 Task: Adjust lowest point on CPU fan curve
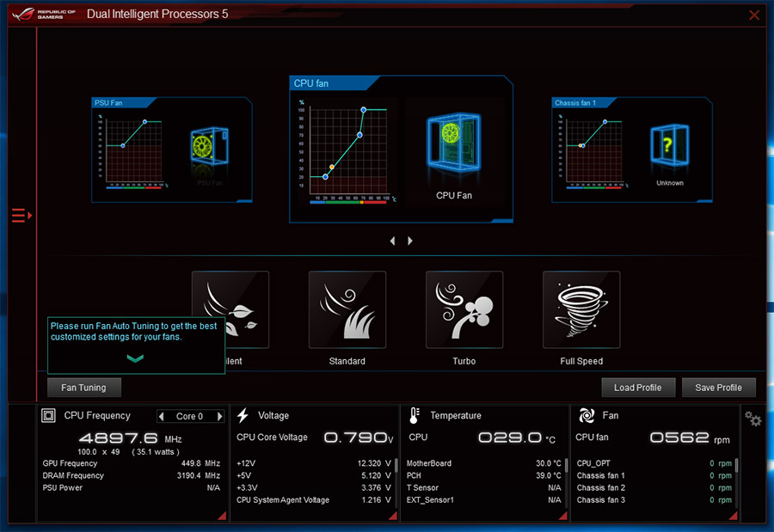click(325, 177)
